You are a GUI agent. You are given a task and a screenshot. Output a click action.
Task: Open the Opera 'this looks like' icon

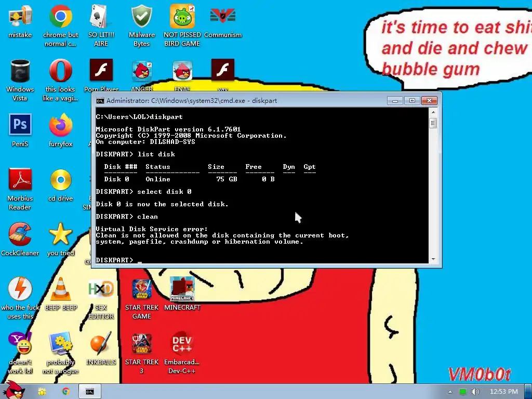pyautogui.click(x=60, y=80)
